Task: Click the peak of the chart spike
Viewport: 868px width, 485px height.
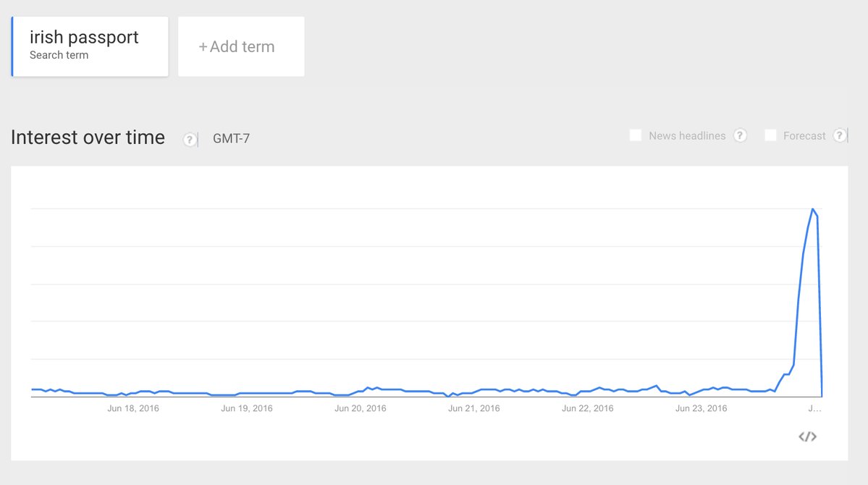Action: [x=813, y=209]
